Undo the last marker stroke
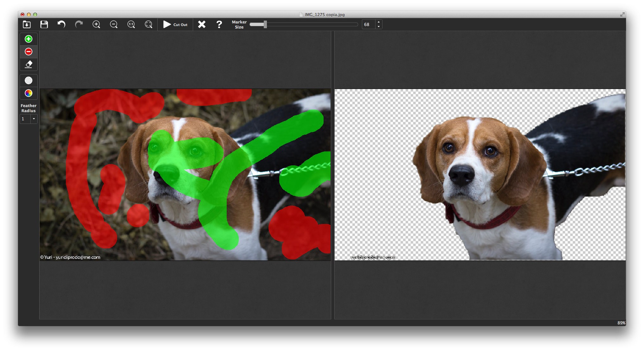 click(61, 24)
